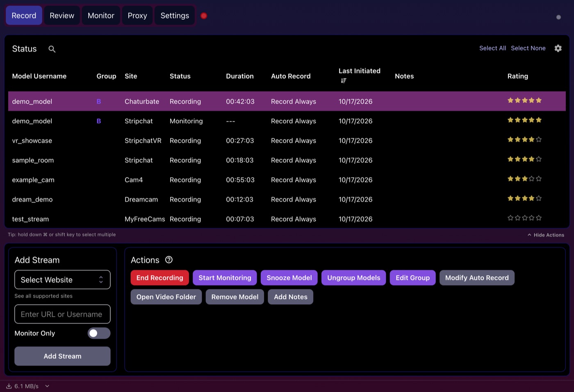The height and width of the screenshot is (392, 574).
Task: Click the Add Stream button
Action: pyautogui.click(x=62, y=356)
